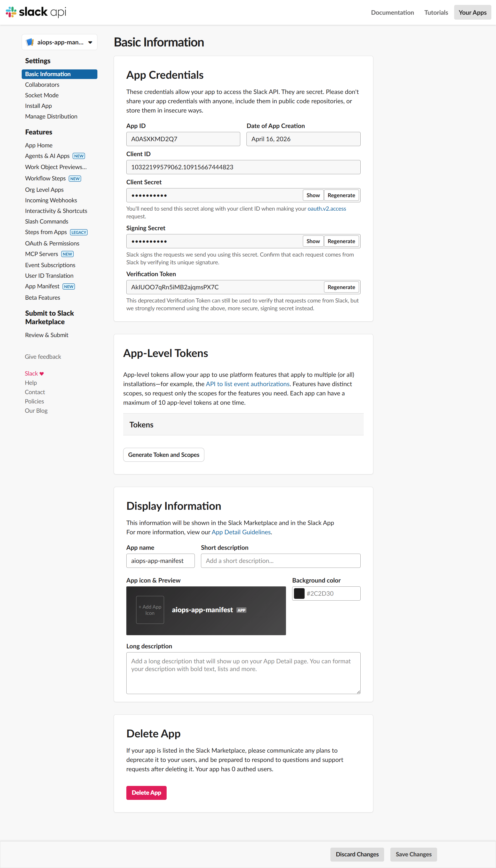Image resolution: width=496 pixels, height=868 pixels.
Task: Click Generate Token and Scopes
Action: (164, 455)
